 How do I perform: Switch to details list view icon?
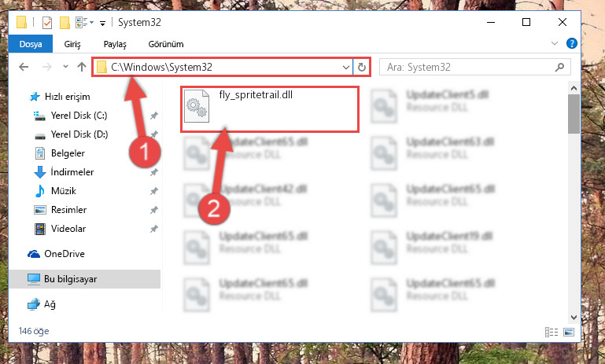(552, 332)
